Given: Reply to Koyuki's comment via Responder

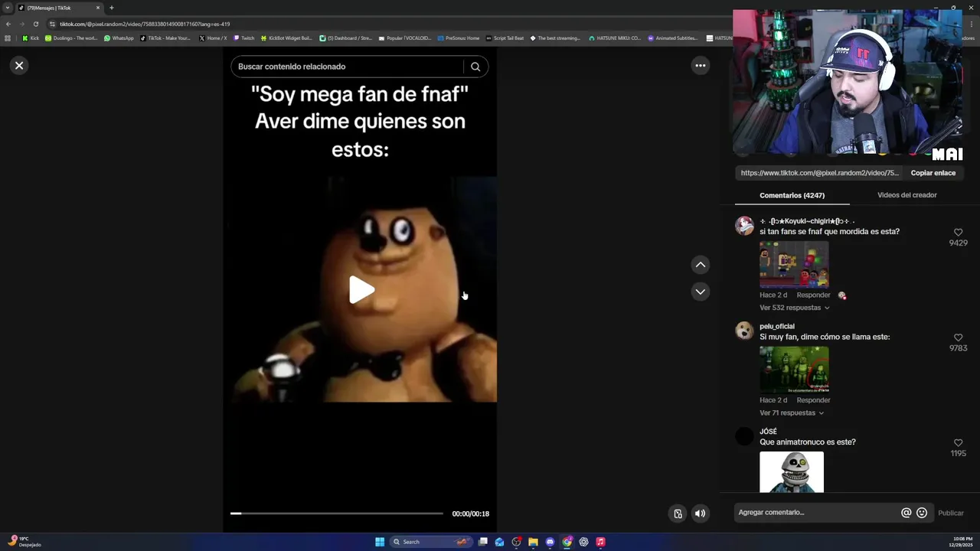Looking at the screenshot, I should (x=813, y=295).
